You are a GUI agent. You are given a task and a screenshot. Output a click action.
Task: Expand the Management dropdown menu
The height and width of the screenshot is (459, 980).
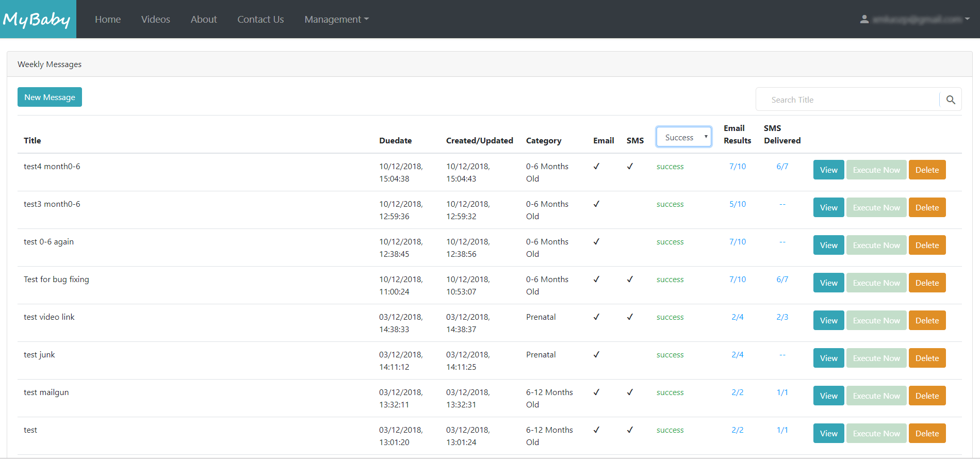[336, 19]
